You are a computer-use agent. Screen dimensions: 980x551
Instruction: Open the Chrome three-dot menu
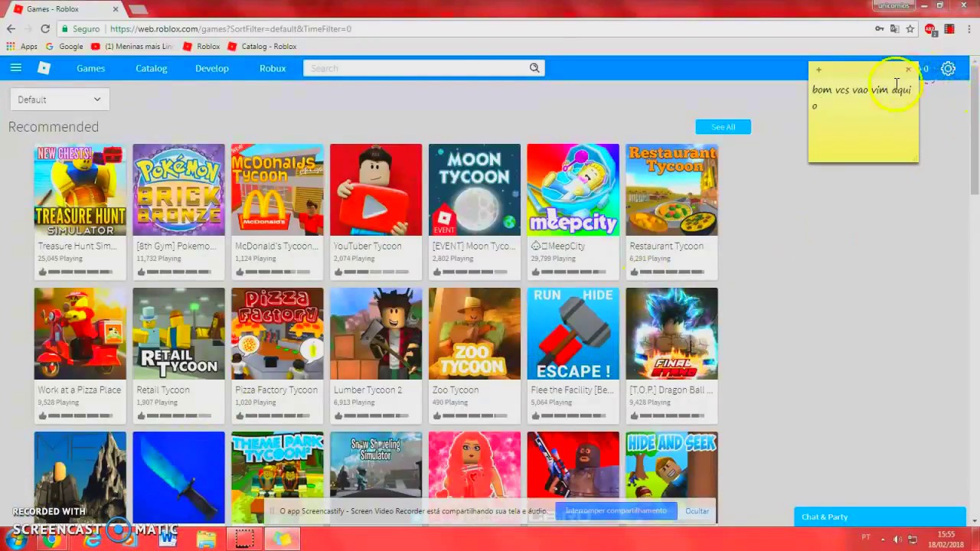tap(968, 29)
